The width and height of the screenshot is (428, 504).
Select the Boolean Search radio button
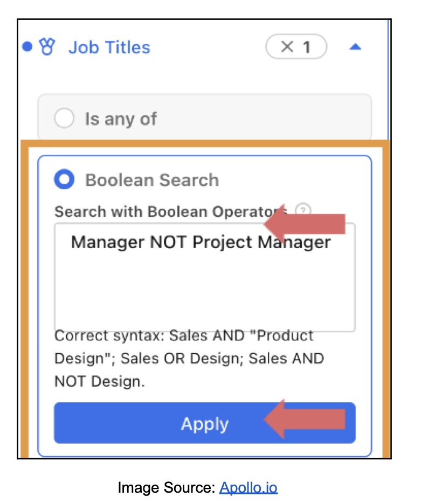pos(64,180)
